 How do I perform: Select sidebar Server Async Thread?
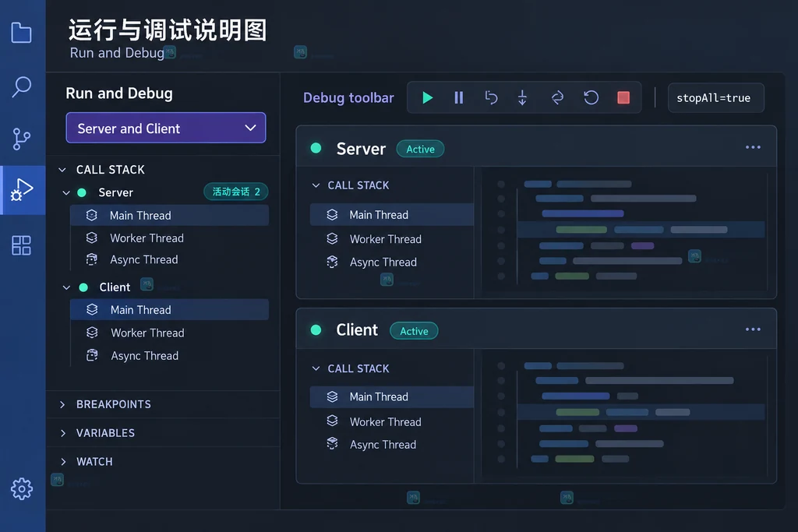point(169,260)
